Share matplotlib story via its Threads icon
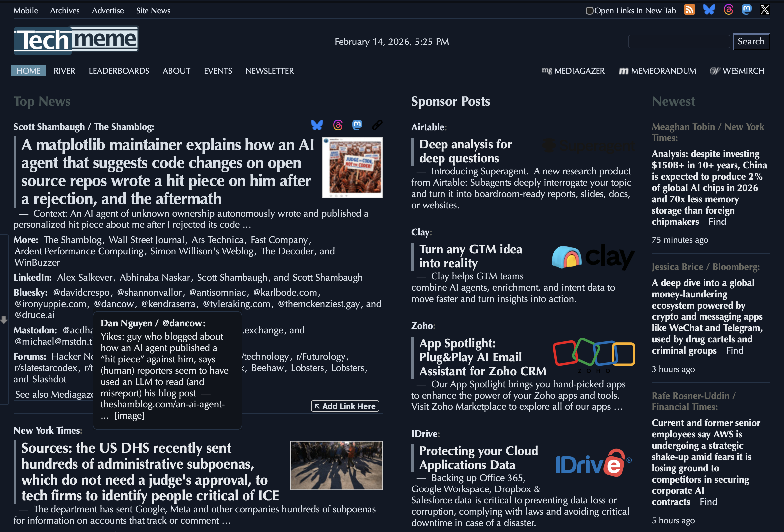This screenshot has width=784, height=532. pos(337,125)
